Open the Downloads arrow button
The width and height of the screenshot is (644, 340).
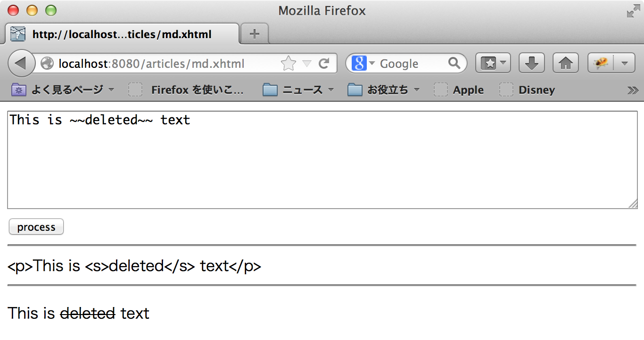(x=532, y=63)
